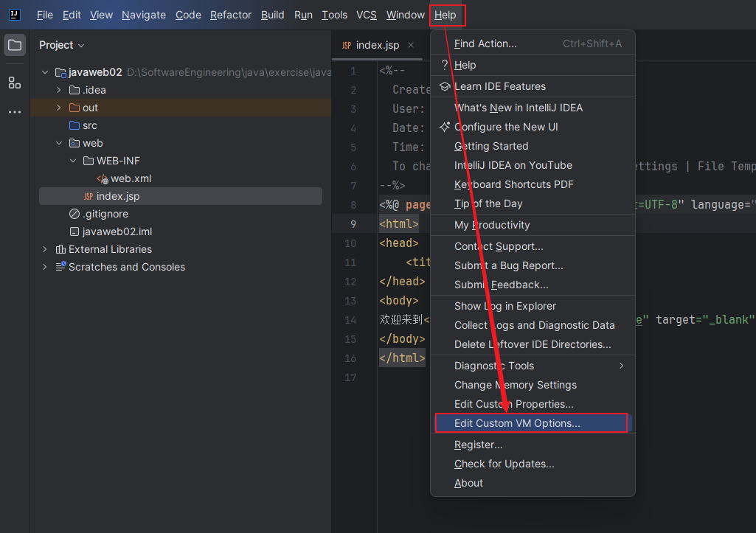Select Show Log in Explorer
Image resolution: width=756 pixels, height=533 pixels.
coord(533,306)
